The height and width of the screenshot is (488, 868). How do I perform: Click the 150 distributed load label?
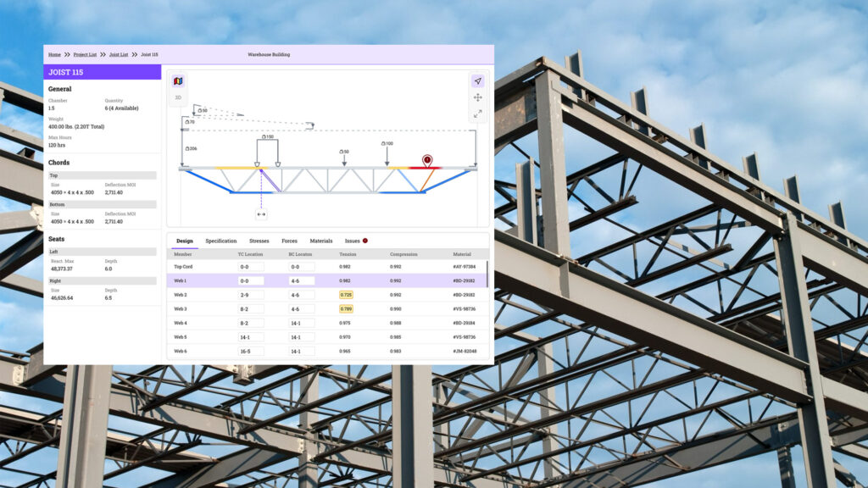point(267,136)
